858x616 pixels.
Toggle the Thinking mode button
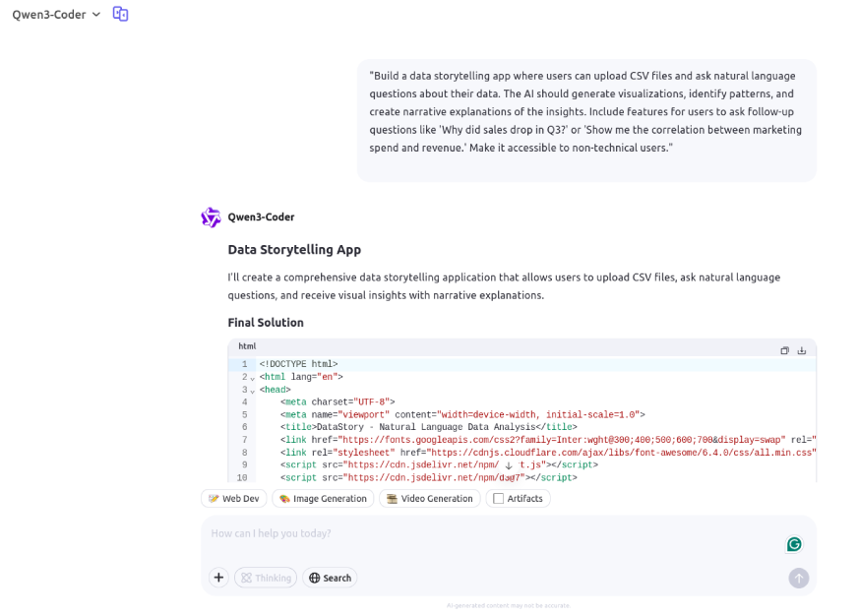[266, 578]
